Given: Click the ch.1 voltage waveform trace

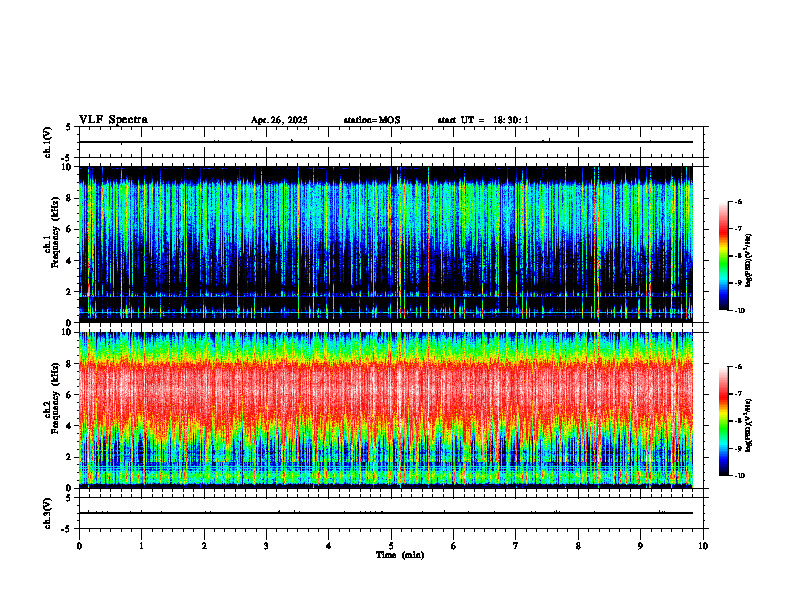Looking at the screenshot, I should point(386,142).
